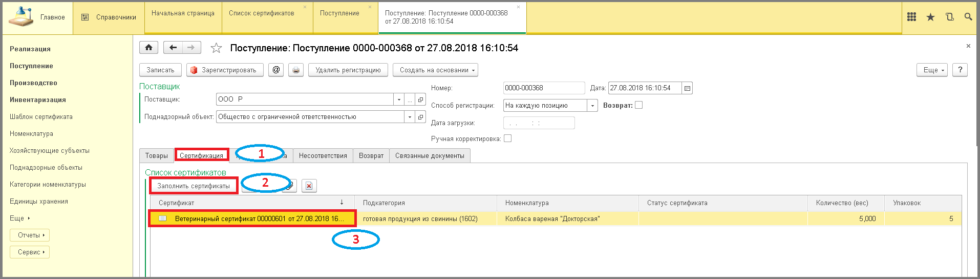Enable the Ручная корректировка checkbox
Screen dimensions: 980x279
tap(507, 138)
